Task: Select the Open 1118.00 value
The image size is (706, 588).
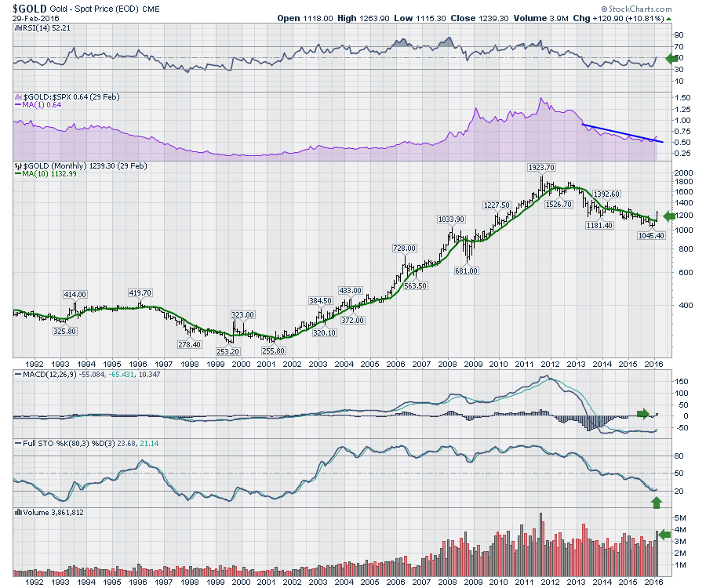Action: [x=305, y=19]
